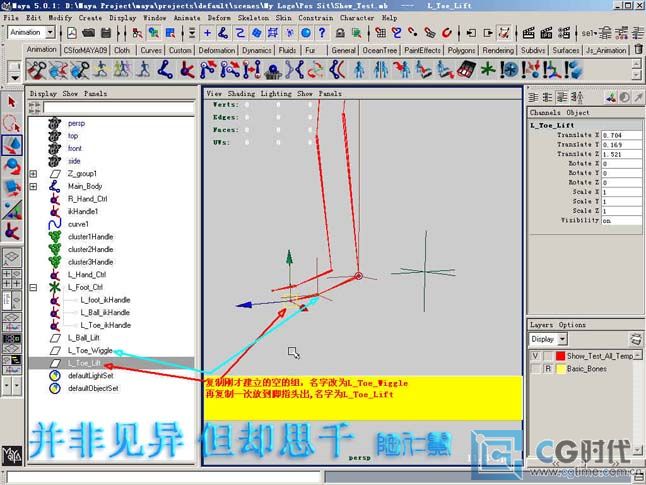Open the right toolbox bottom arrow
Screen dimensions: 646x485
[16, 386]
